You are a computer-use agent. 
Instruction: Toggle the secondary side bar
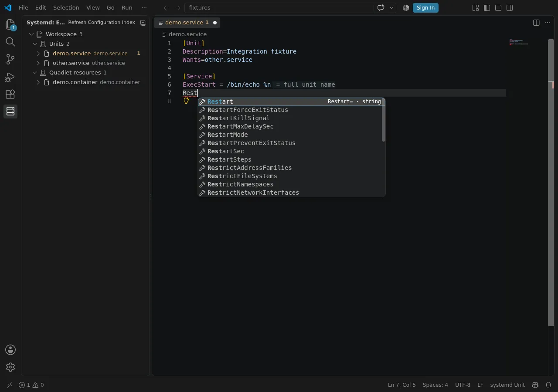[x=510, y=8]
